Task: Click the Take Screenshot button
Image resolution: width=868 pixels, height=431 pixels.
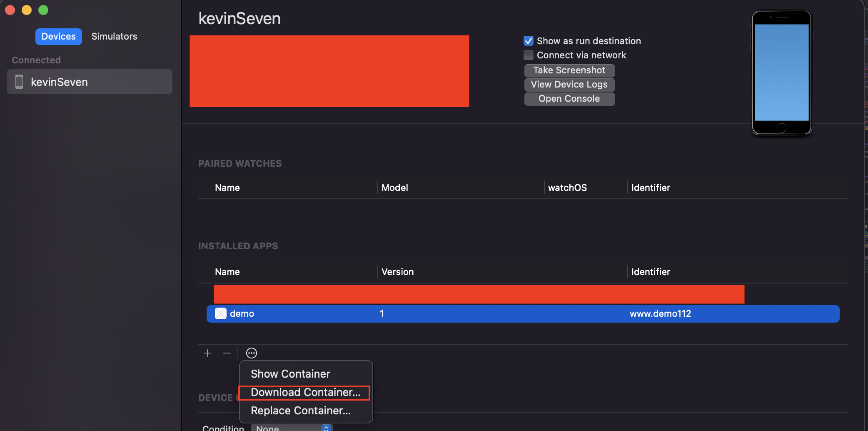Action: [x=569, y=70]
